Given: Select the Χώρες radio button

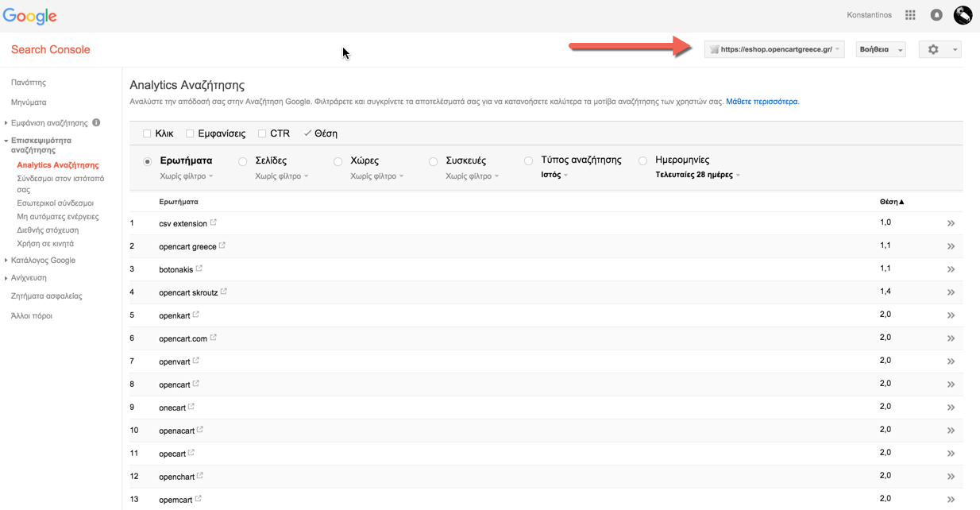Looking at the screenshot, I should (x=338, y=161).
